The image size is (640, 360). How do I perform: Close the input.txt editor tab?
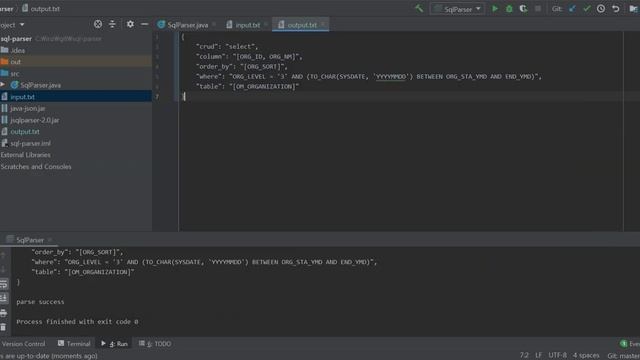point(266,25)
